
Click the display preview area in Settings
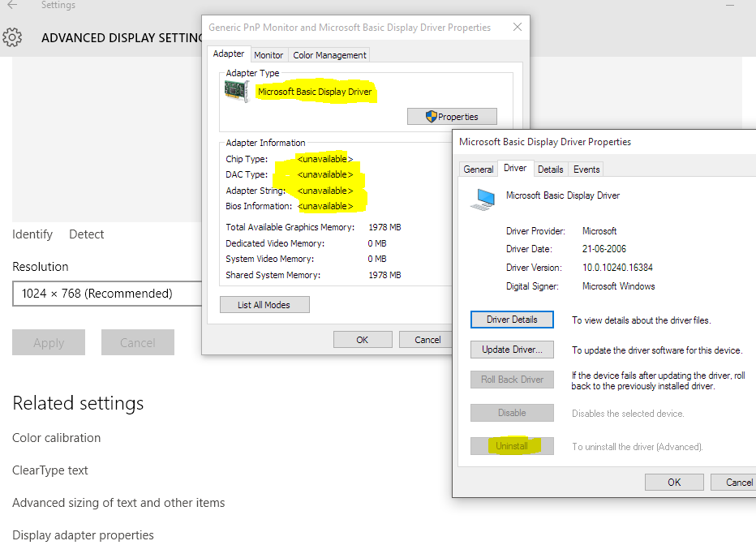[x=106, y=139]
